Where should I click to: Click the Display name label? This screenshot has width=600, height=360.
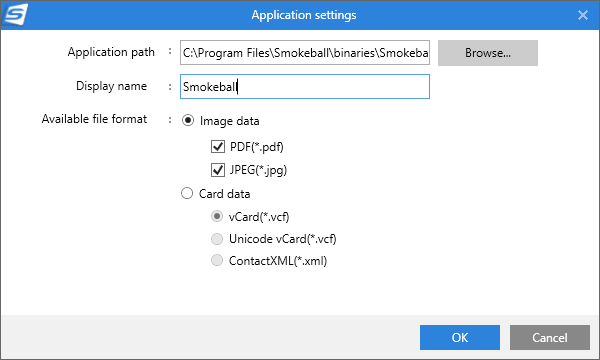(x=111, y=86)
